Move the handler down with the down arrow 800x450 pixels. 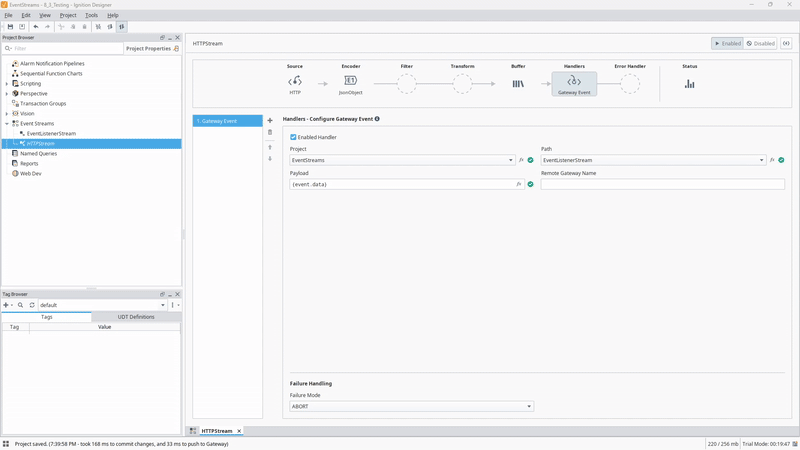[x=270, y=159]
